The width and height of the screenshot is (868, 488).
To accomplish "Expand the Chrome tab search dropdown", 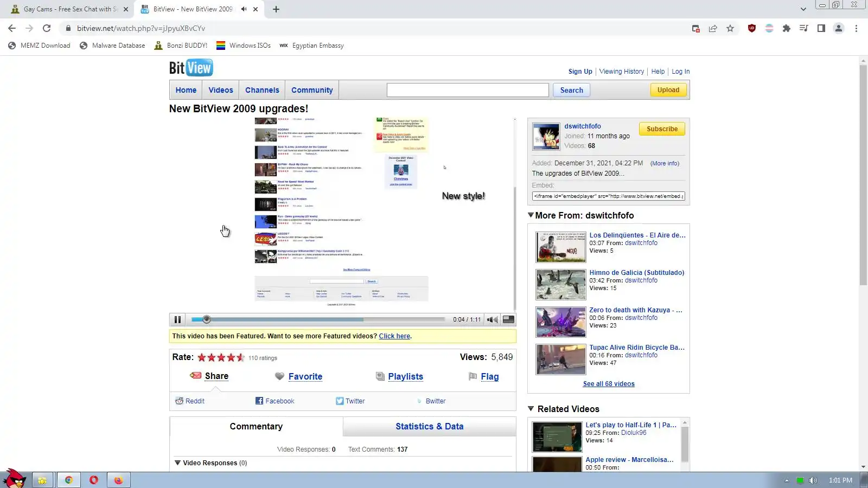I will pos(803,9).
